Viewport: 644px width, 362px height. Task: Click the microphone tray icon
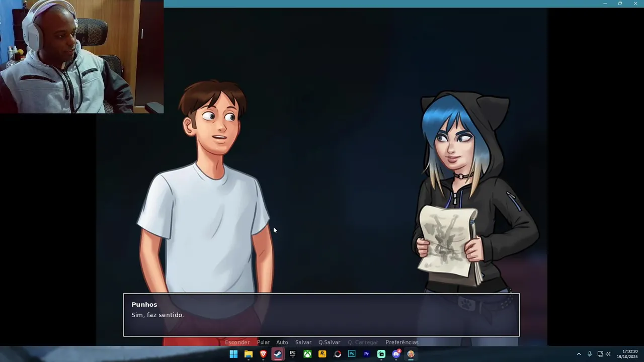[590, 354]
